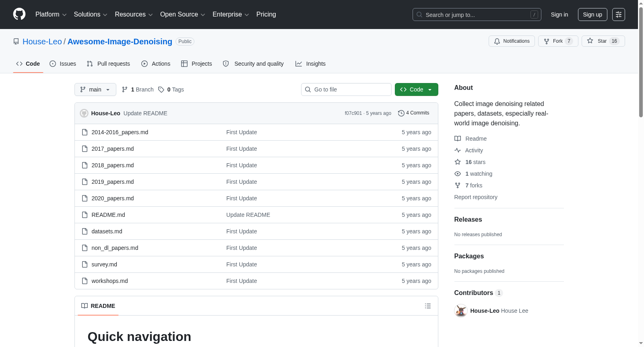Click the Fork count 7
This screenshot has width=644, height=347.
pos(569,41)
